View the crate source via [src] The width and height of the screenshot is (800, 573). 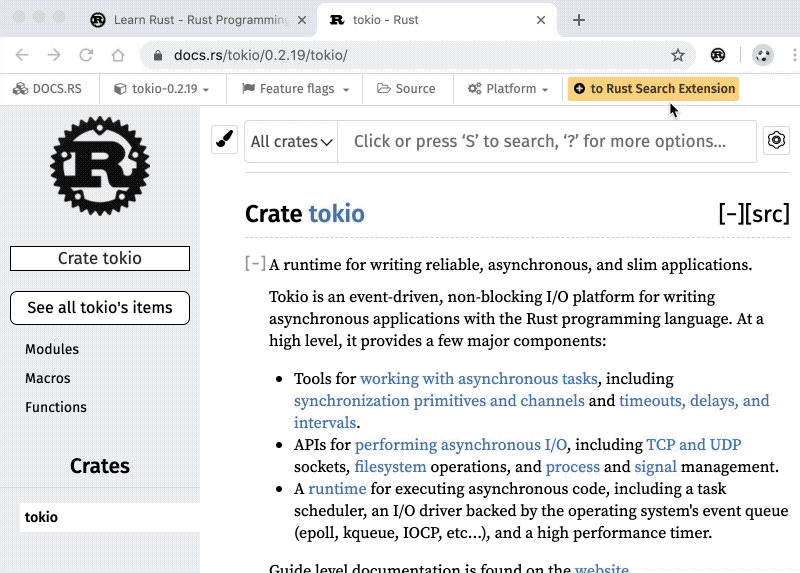click(x=767, y=214)
